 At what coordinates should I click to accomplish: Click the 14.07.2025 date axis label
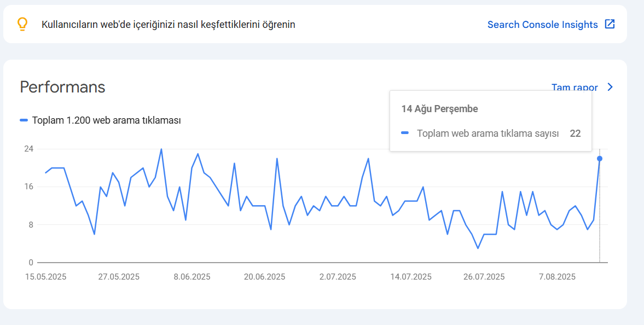click(411, 276)
